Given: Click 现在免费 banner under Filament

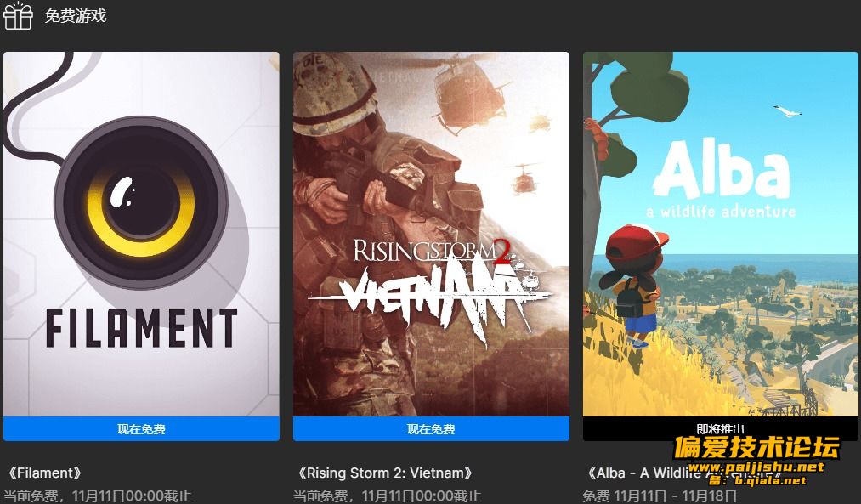Looking at the screenshot, I should [x=141, y=429].
